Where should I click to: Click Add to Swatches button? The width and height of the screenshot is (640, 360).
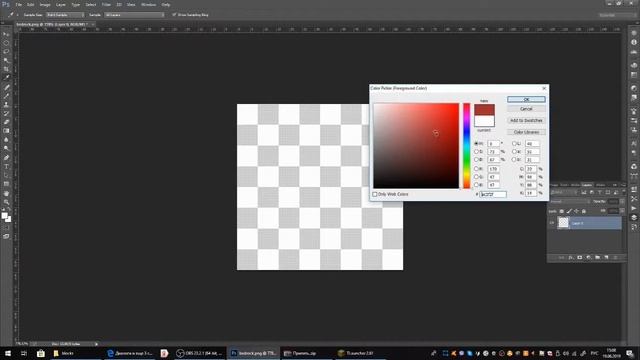pyautogui.click(x=526, y=120)
